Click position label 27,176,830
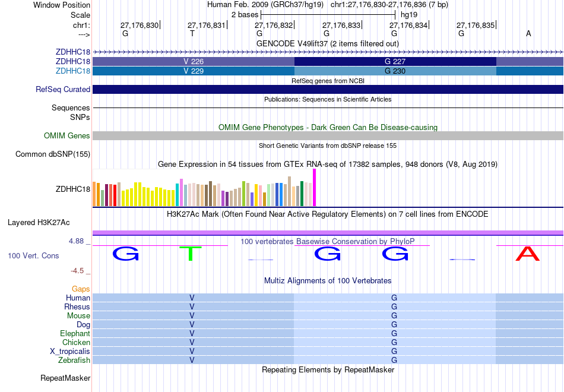Screen dimensions: 564x392 (139, 25)
